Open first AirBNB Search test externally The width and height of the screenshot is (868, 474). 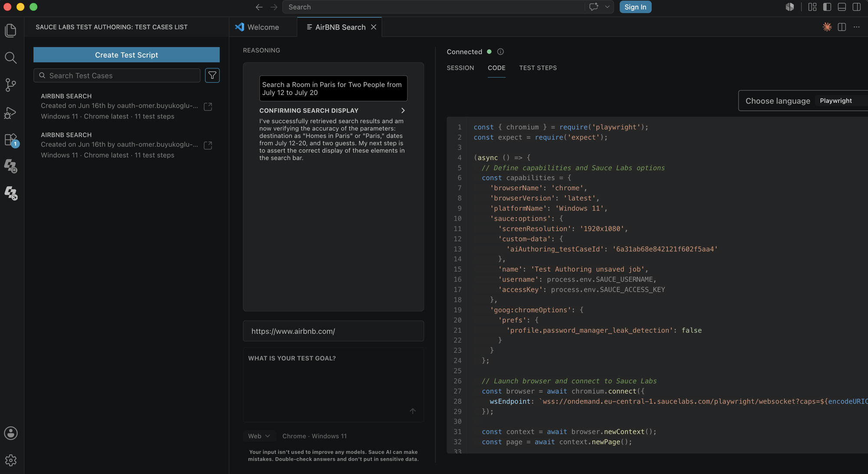[208, 106]
